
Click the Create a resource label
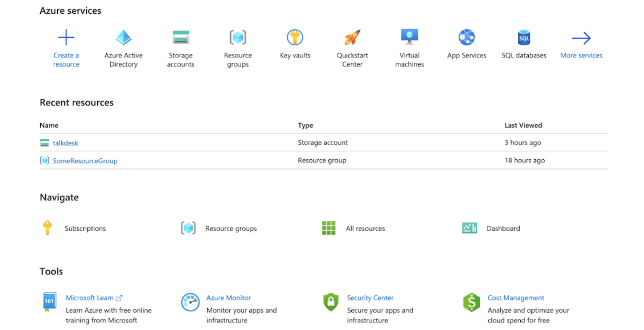66,60
